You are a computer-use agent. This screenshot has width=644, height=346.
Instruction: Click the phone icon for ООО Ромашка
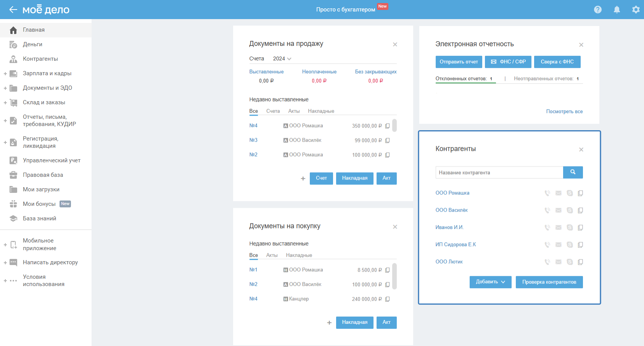[547, 193]
